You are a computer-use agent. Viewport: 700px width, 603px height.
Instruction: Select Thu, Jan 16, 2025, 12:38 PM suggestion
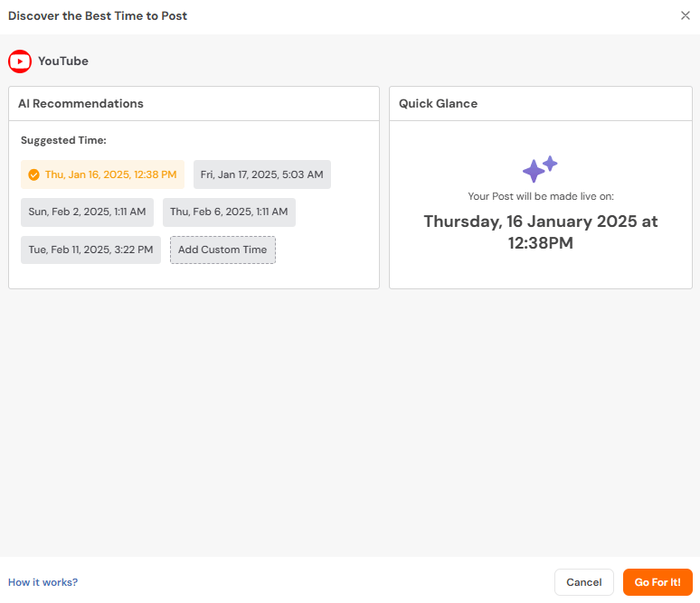(102, 174)
